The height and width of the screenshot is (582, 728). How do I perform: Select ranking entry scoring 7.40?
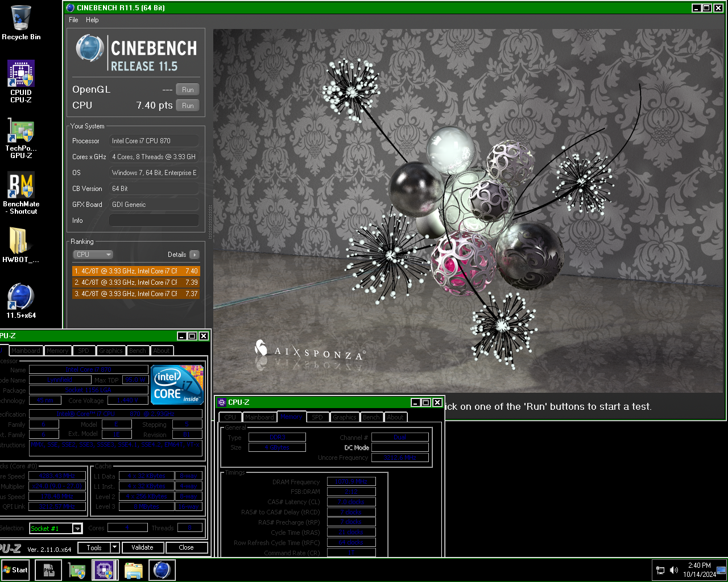coord(136,271)
